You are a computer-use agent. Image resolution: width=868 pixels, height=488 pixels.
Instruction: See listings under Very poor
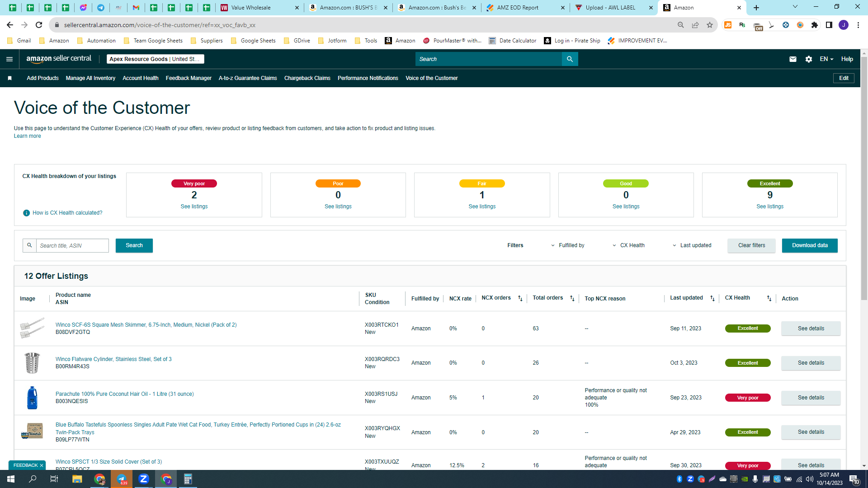[194, 206]
